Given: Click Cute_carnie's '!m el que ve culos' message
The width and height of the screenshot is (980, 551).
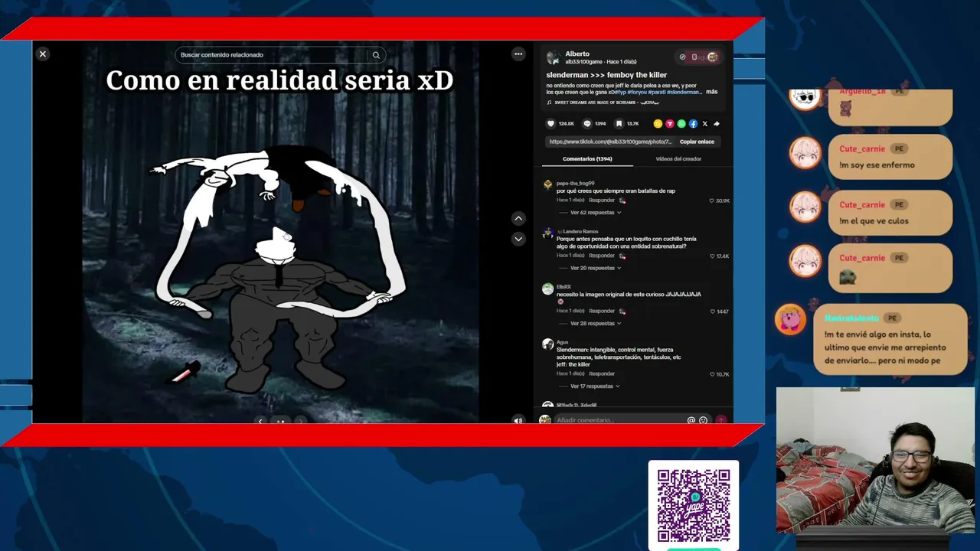Looking at the screenshot, I should pyautogui.click(x=890, y=212).
